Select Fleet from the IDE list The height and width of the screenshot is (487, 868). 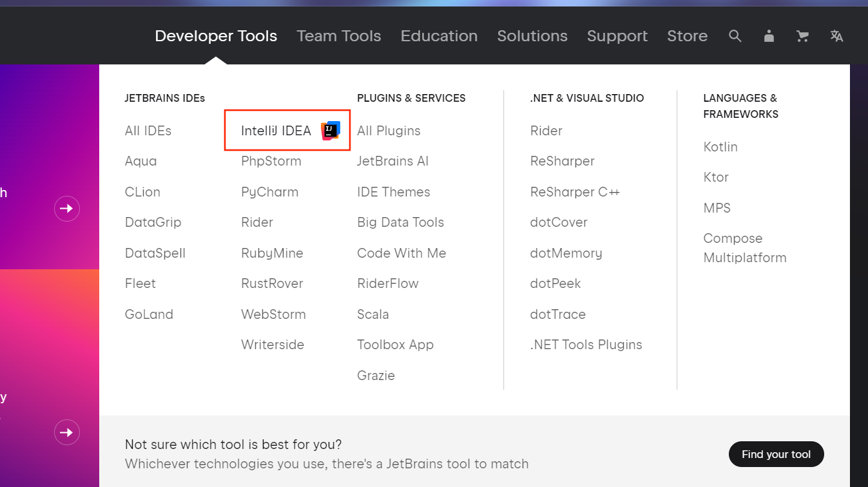click(x=140, y=283)
